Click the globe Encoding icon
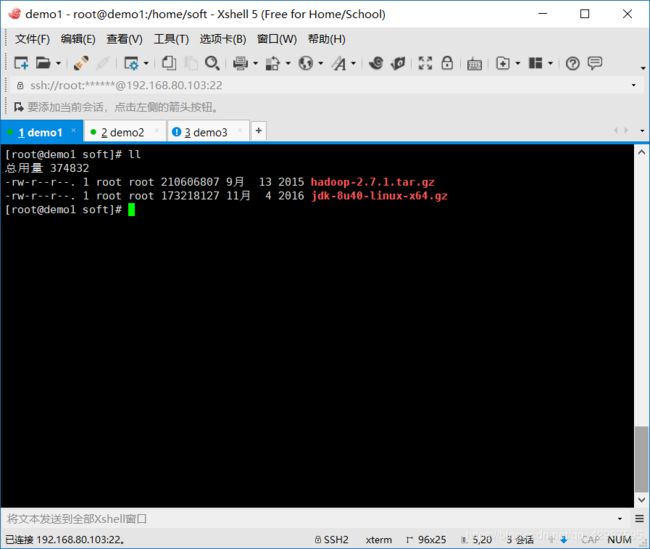650x549 pixels. click(306, 63)
